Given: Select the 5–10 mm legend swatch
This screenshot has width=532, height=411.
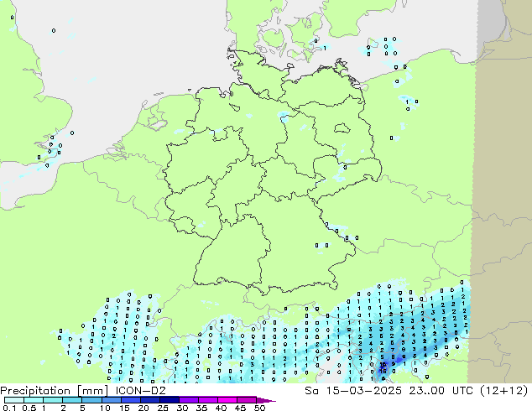Looking at the screenshot, I should point(91,400).
